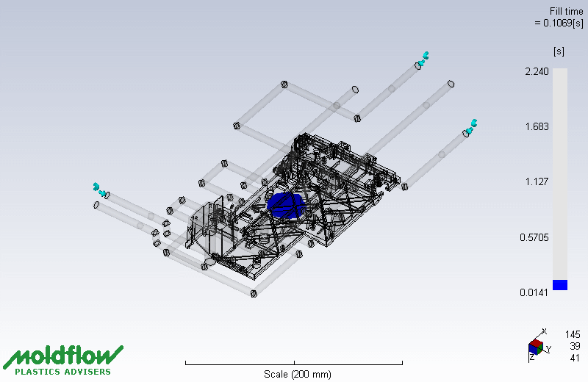
Task: Select the 1.683 legend value
Action: 537,126
